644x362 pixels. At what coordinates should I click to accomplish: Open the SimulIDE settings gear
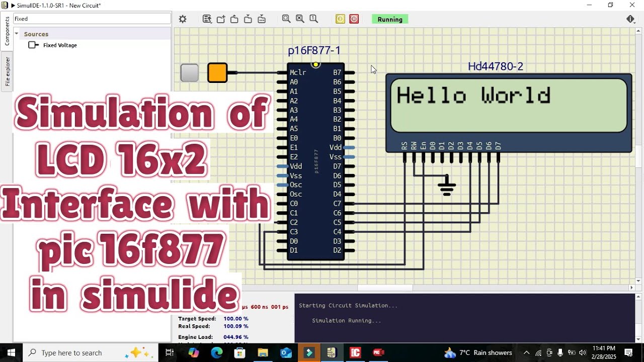[183, 19]
